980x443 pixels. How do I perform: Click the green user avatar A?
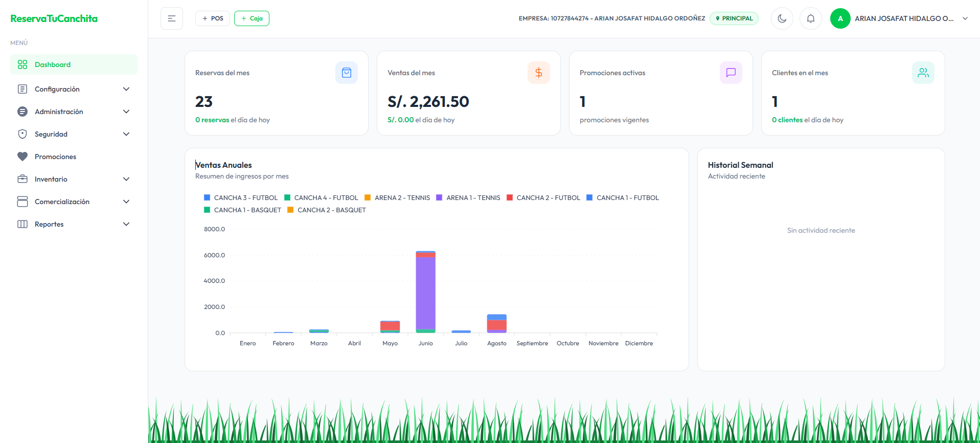[840, 18]
